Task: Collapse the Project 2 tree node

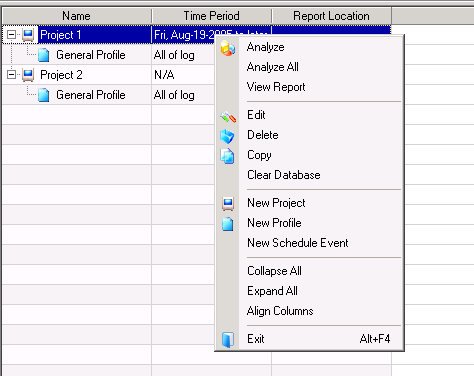Action: pyautogui.click(x=12, y=74)
